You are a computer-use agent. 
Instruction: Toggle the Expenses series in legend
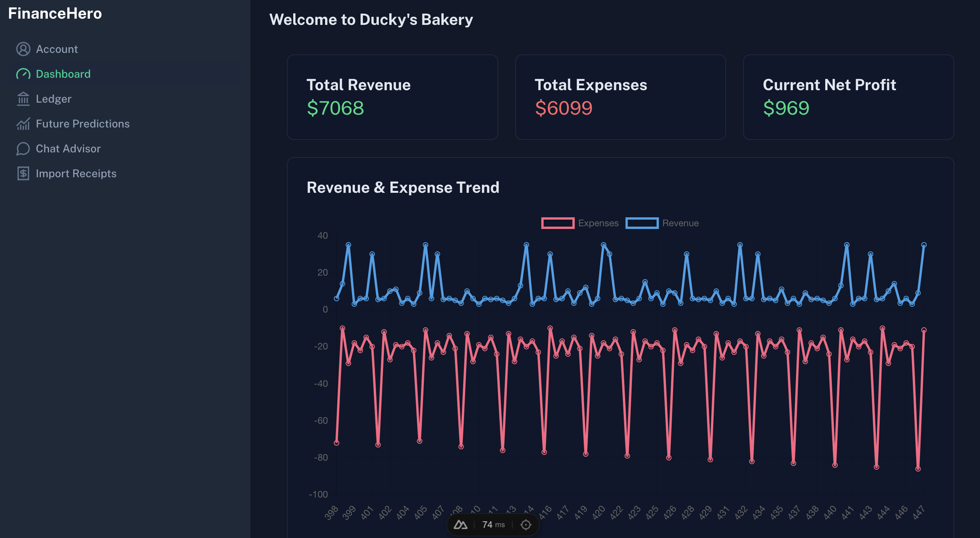pyautogui.click(x=598, y=223)
